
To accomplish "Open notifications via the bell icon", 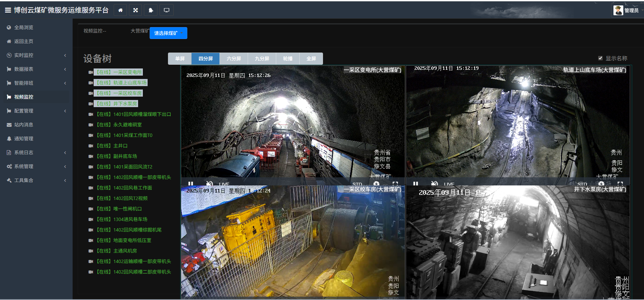I will coord(151,10).
